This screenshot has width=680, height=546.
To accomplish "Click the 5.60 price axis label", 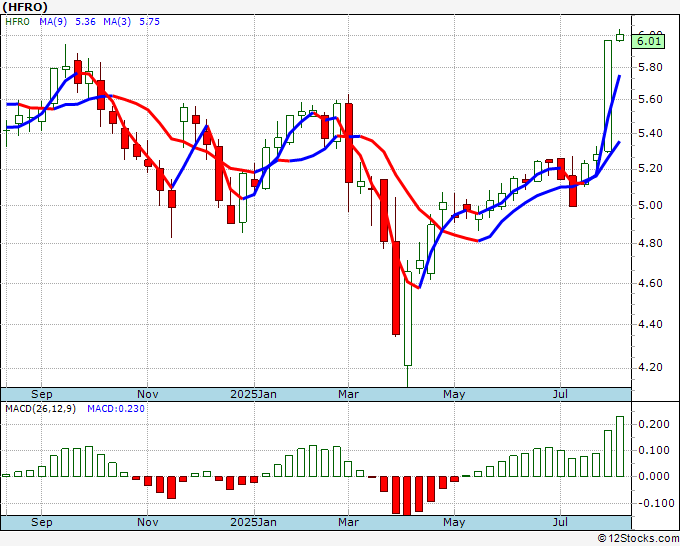I will (x=651, y=99).
